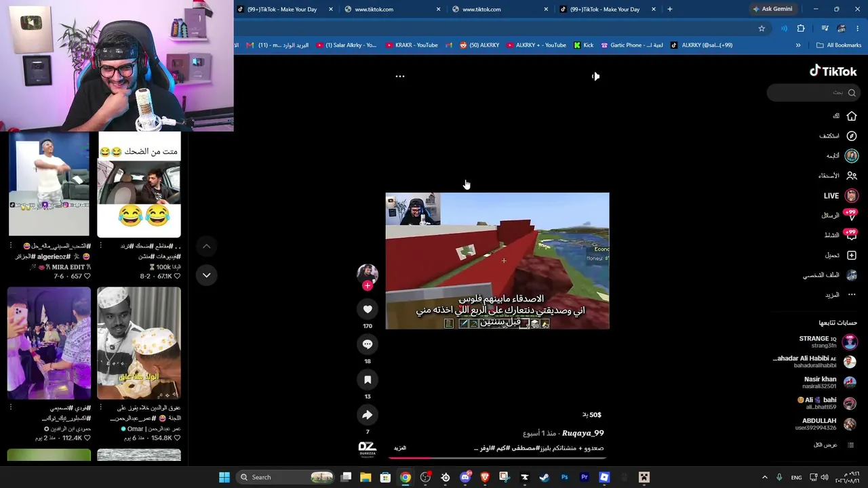The height and width of the screenshot is (488, 868).
Task: Share the video with the arrow icon
Action: pos(368,415)
